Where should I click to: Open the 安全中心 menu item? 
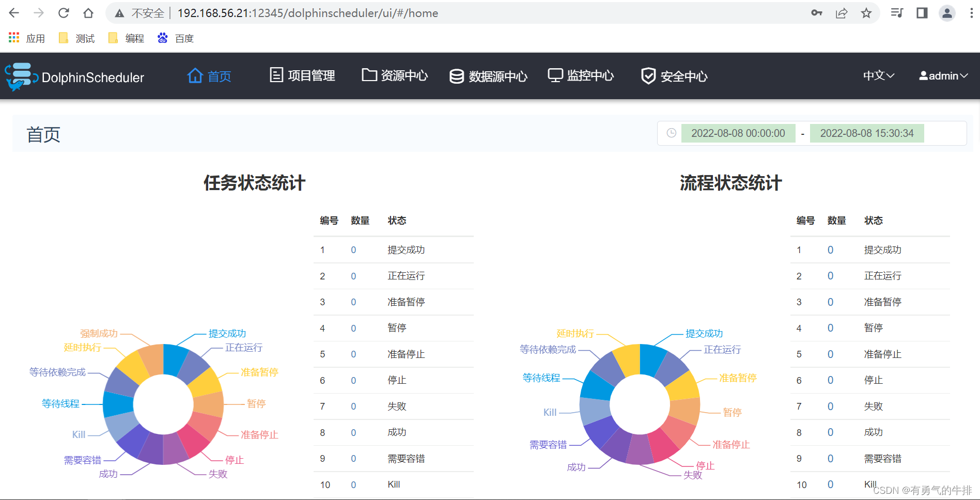(x=683, y=75)
